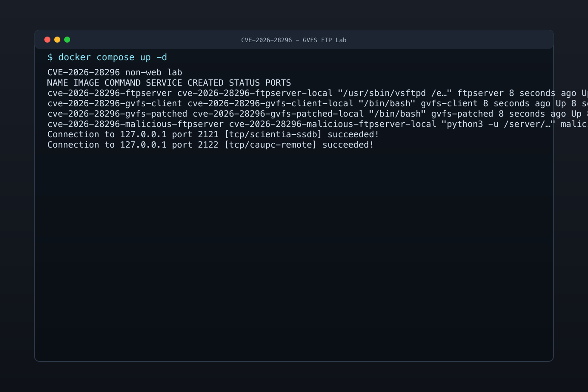This screenshot has width=588, height=392.
Task: Select the cve-2026-28296-gvfs-client container entry
Action: (114, 103)
